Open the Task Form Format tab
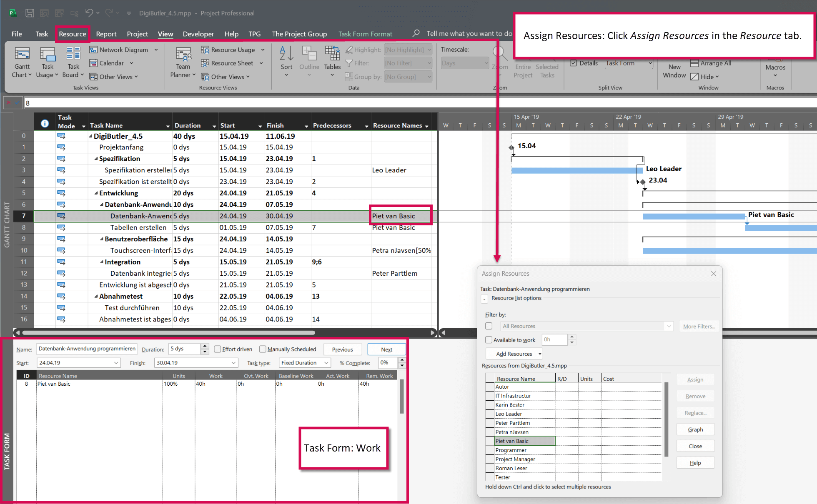Screen dimensions: 817x504 366,34
